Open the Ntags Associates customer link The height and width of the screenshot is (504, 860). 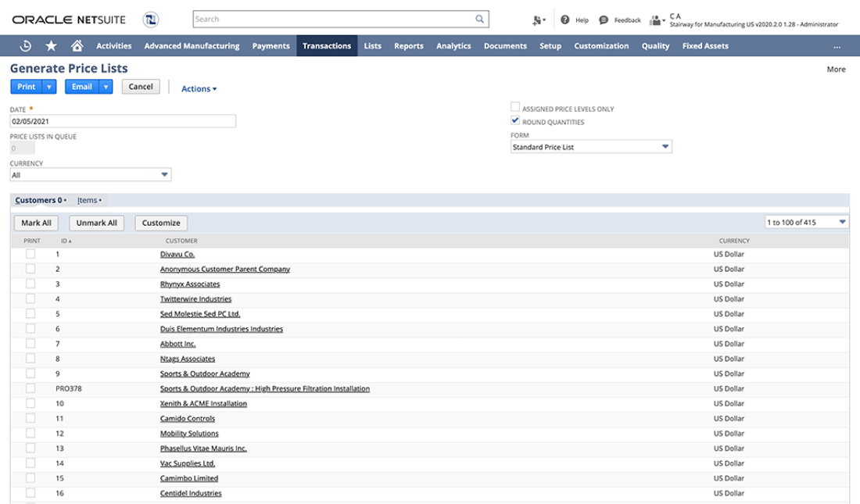point(188,359)
